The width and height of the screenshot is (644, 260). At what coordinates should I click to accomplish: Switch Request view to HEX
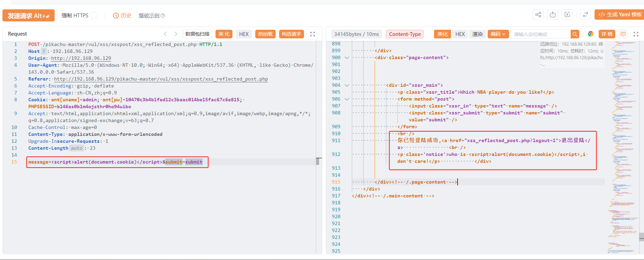coord(244,34)
